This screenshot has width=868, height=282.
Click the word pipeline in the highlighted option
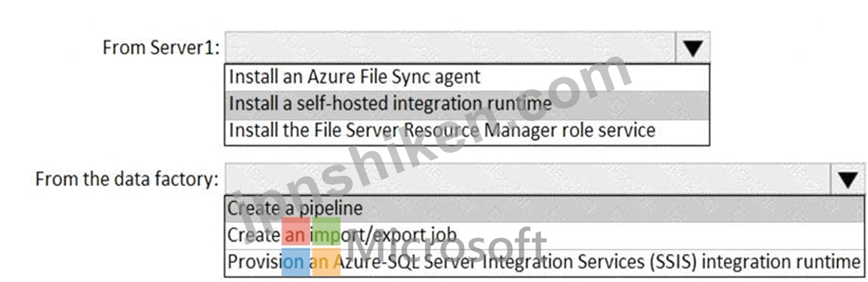tap(331, 207)
